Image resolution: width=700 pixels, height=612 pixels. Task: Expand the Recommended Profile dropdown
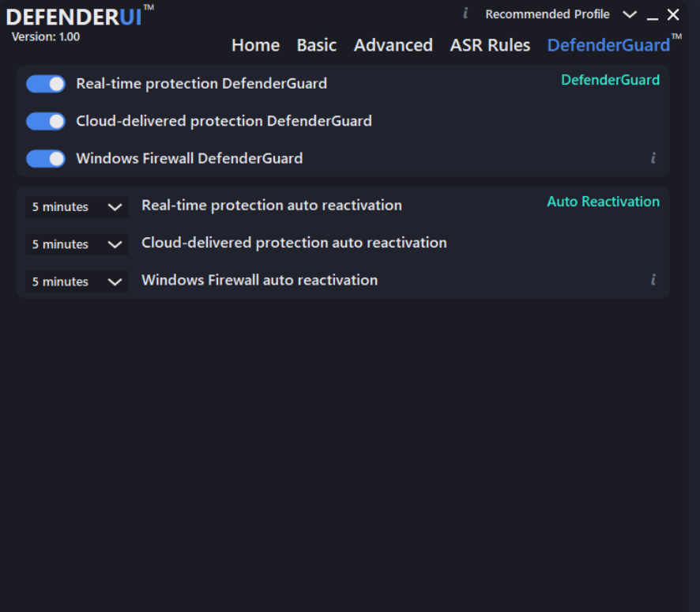(561, 14)
